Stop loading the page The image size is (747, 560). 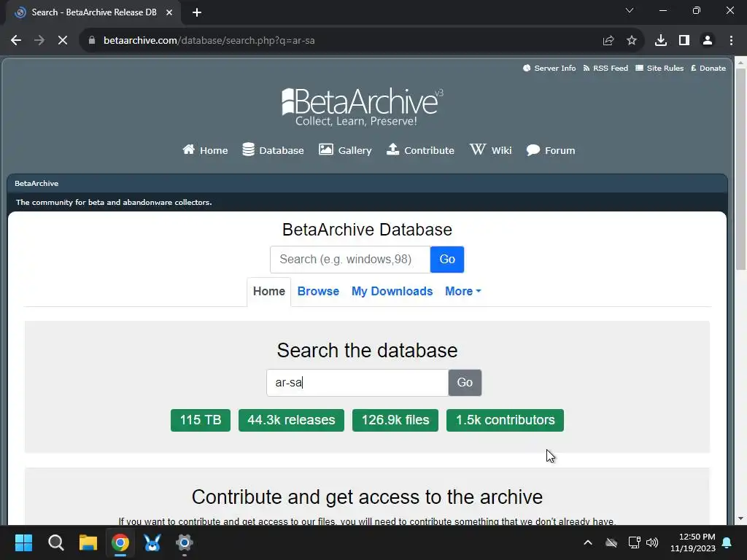pos(63,41)
